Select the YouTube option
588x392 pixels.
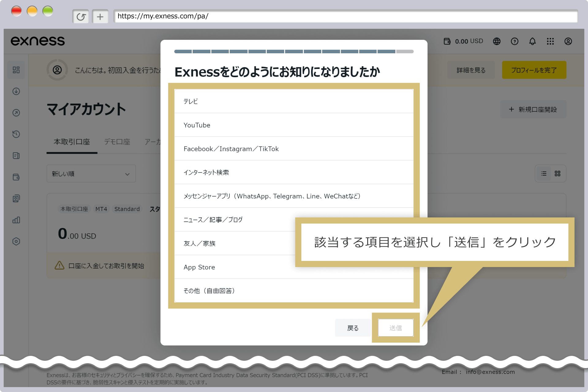294,125
